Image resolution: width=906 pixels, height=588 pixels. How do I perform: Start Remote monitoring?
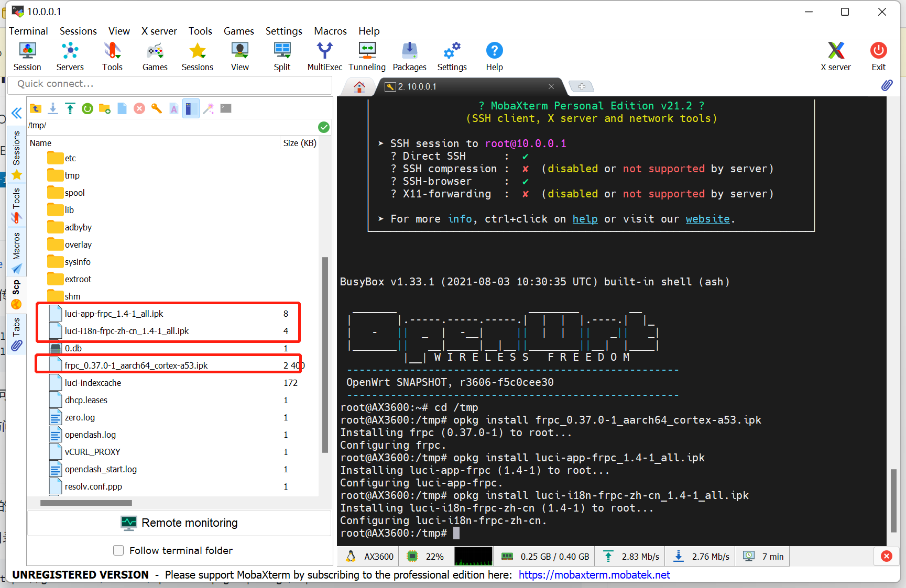179,523
